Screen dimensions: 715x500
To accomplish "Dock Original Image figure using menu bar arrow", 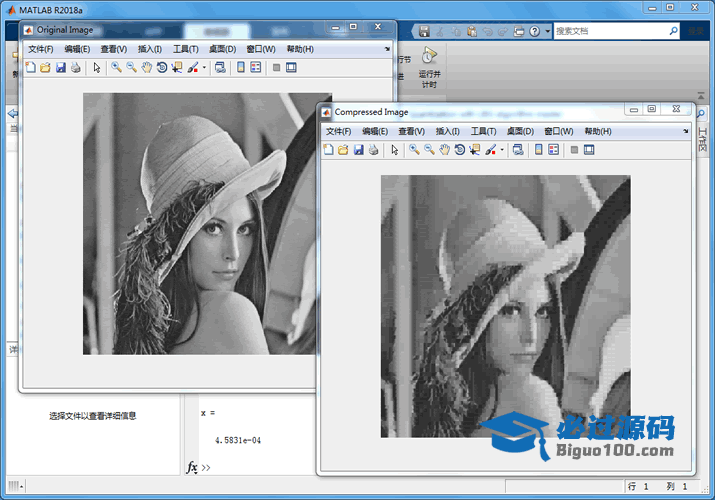I will 387,49.
